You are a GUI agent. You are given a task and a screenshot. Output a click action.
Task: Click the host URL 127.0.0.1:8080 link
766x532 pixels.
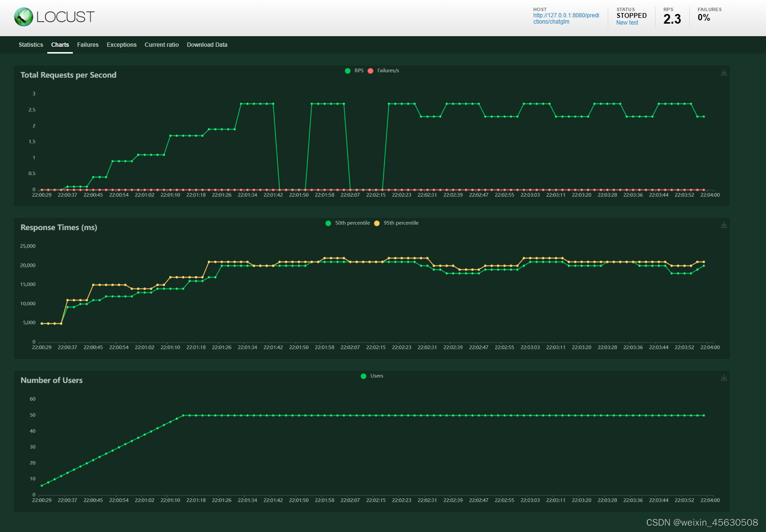click(x=566, y=18)
